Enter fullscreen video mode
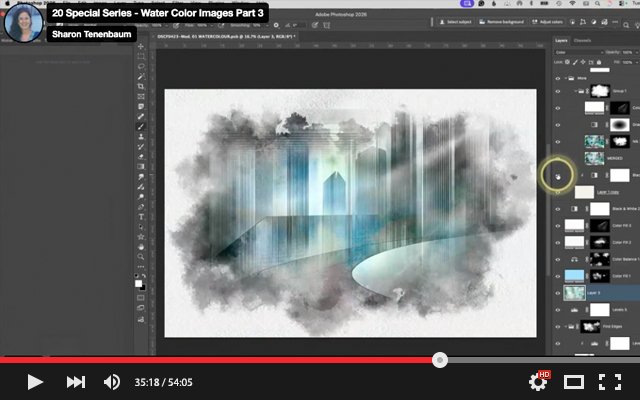Image resolution: width=640 pixels, height=400 pixels. 610,382
